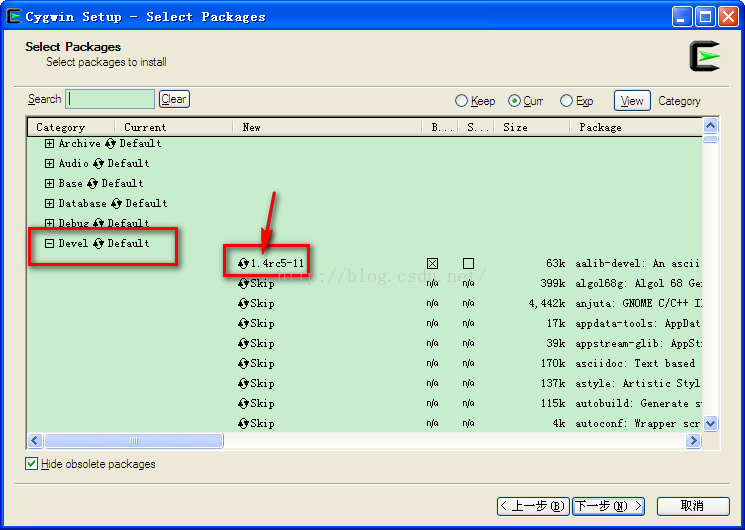
Task: Click the Skip cycle icon for appstream-glib
Action: (x=243, y=343)
